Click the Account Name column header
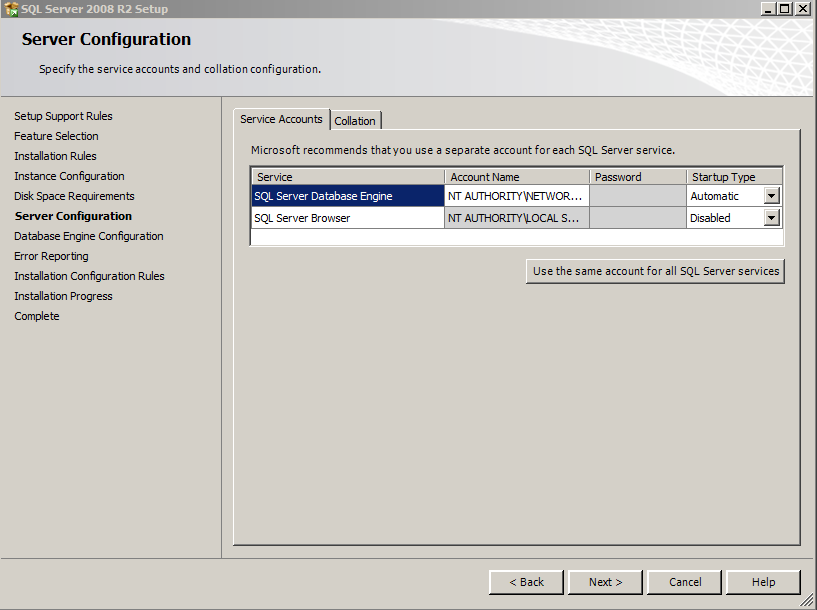Image resolution: width=817 pixels, height=610 pixels. 517,177
